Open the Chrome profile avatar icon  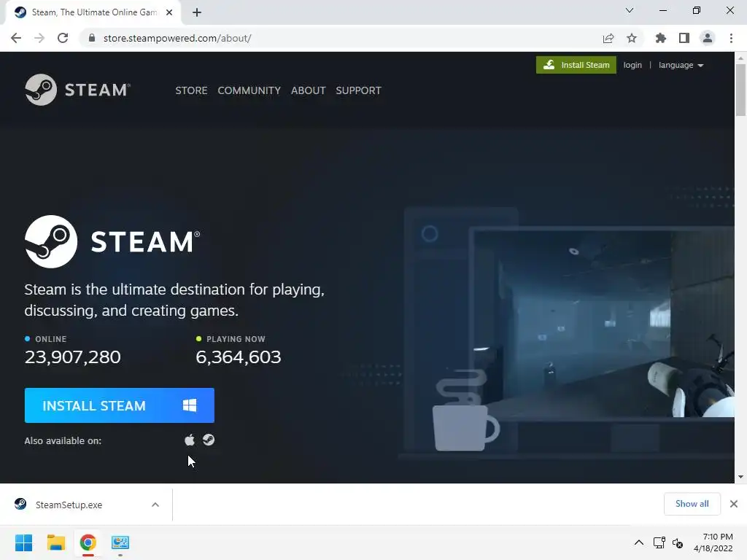tap(708, 38)
